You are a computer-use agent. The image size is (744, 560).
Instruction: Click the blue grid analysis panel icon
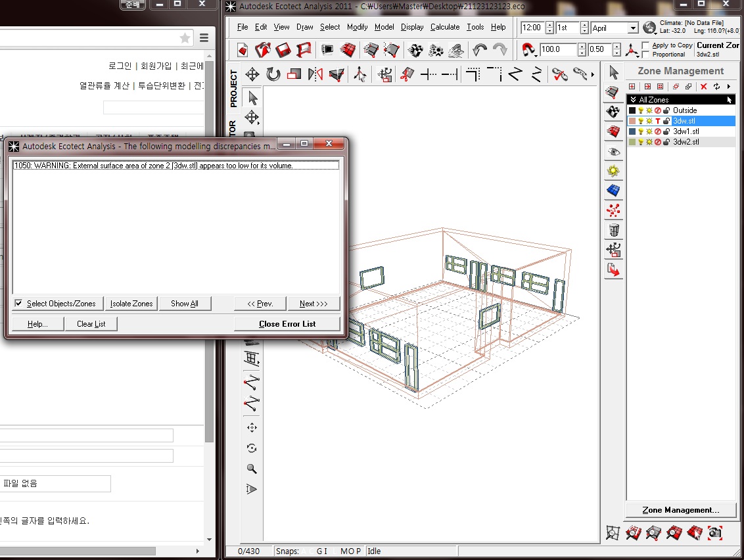pyautogui.click(x=614, y=191)
